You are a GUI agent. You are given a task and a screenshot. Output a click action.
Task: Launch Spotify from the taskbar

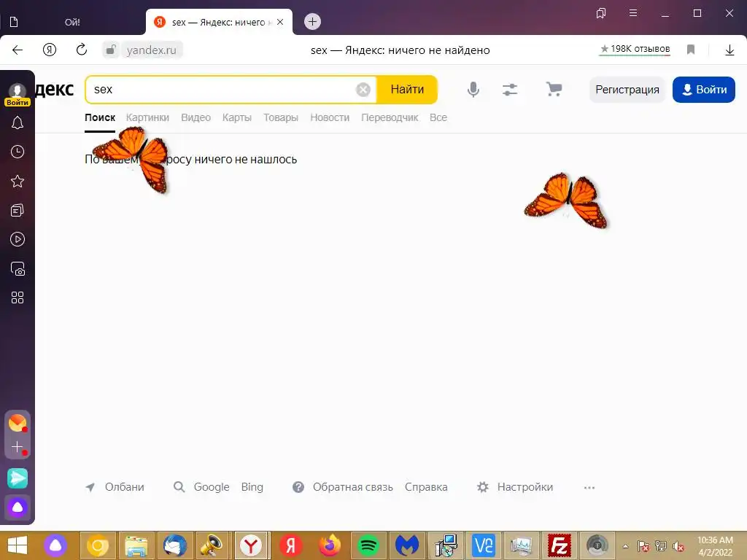point(368,545)
